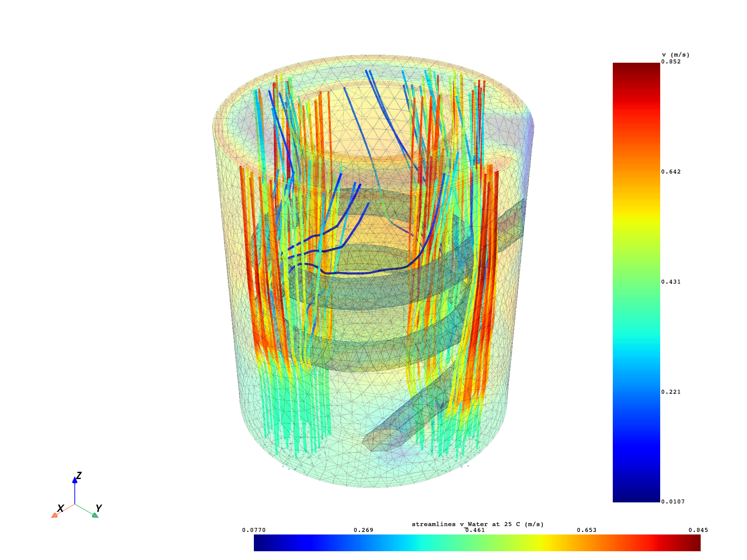747x560 pixels.
Task: Click 'streamlines v_Water at 25 C (m/s)' title
Action: [x=478, y=524]
